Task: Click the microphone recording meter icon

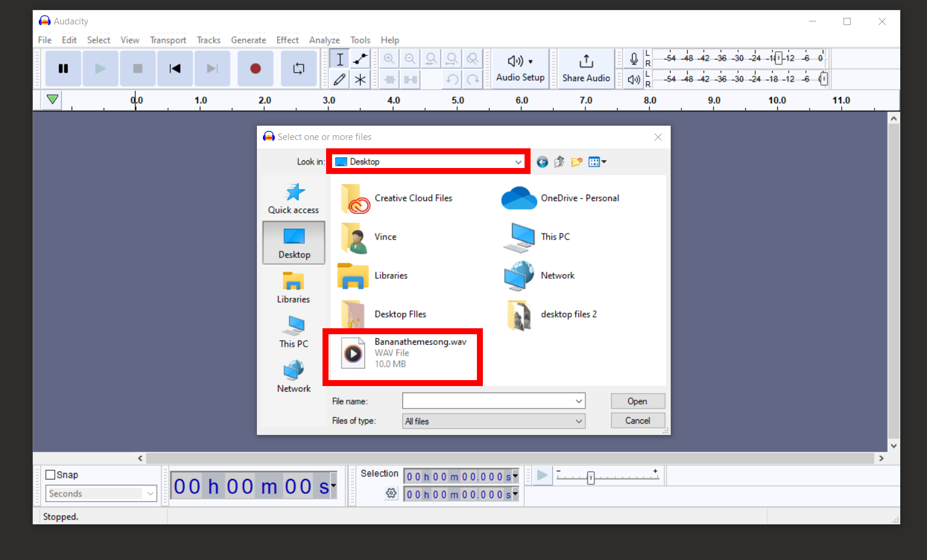Action: (633, 58)
